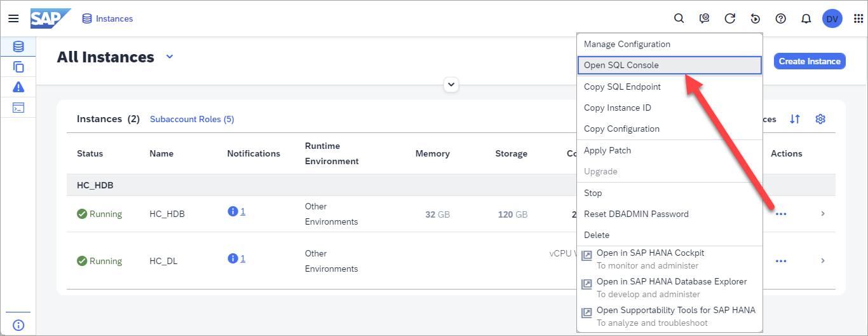Click the Notifications column header

point(254,153)
